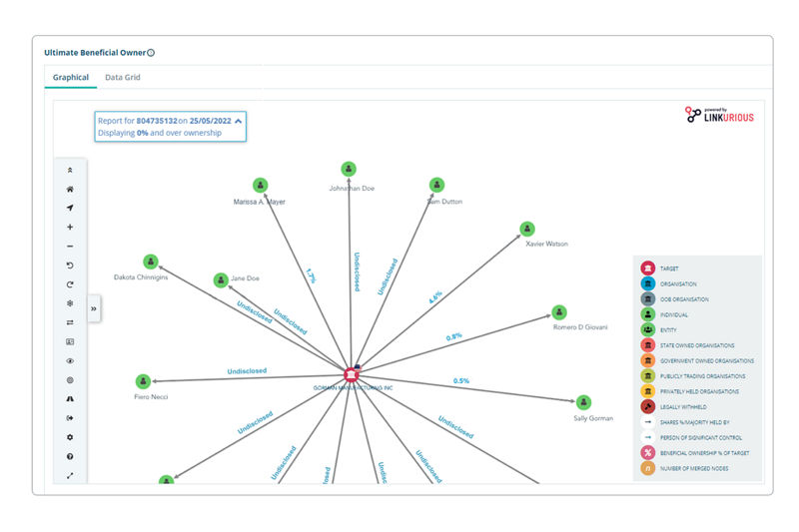799x532 pixels.
Task: Select the Gorman Manufacturing target node
Action: point(351,374)
